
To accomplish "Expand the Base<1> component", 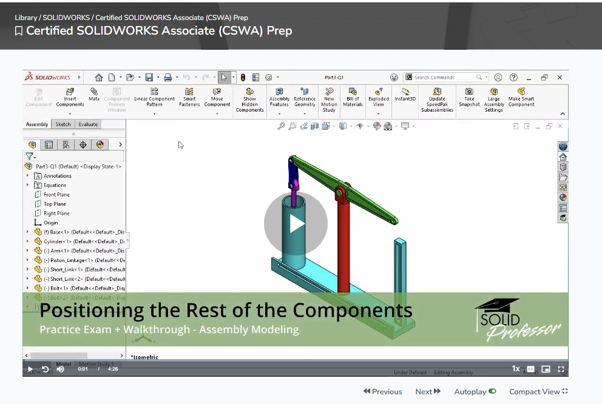I will pos(27,232).
